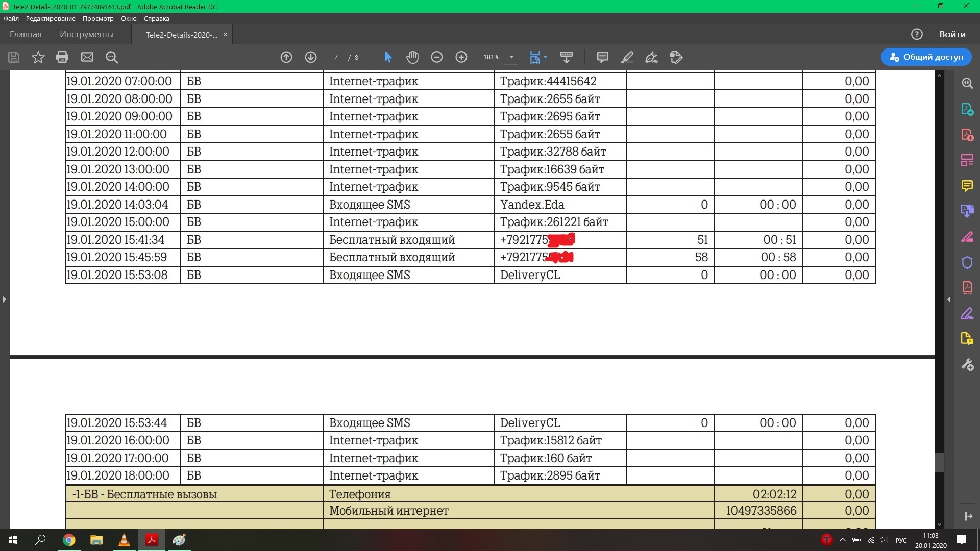Open the Редактирование menu
This screenshot has height=551, width=980.
(x=51, y=18)
